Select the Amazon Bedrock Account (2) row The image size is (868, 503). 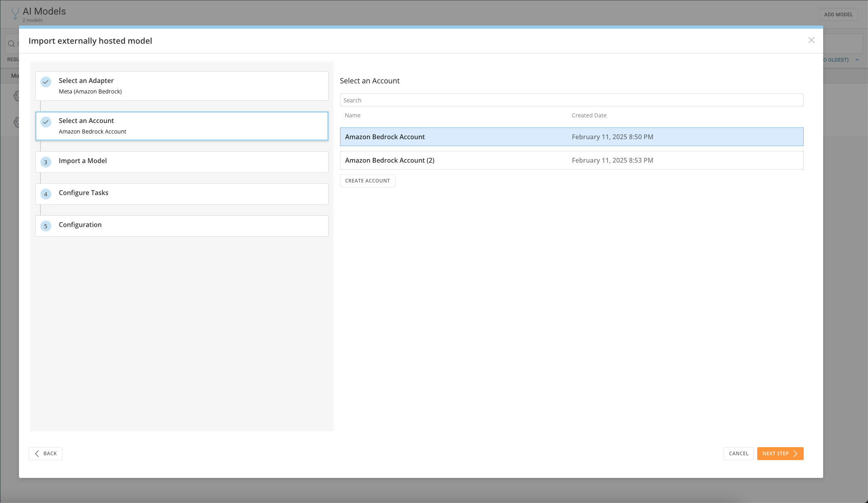coord(572,160)
